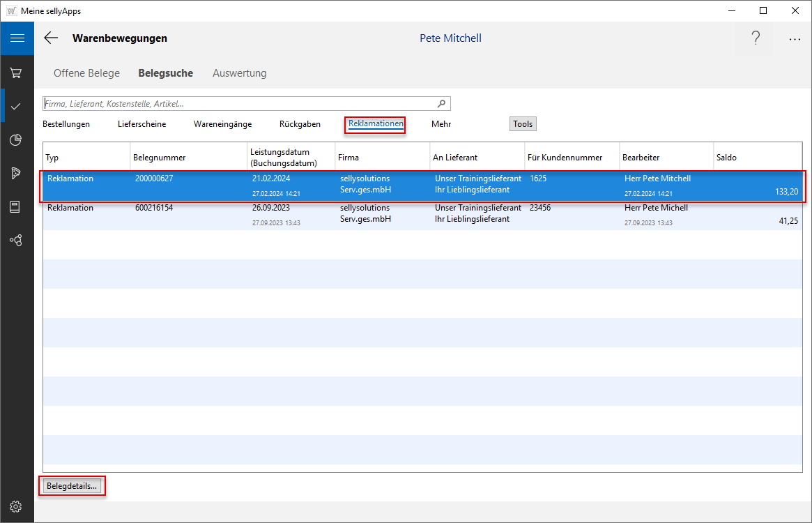Open the Tools button menu
The width and height of the screenshot is (812, 523).
click(523, 124)
